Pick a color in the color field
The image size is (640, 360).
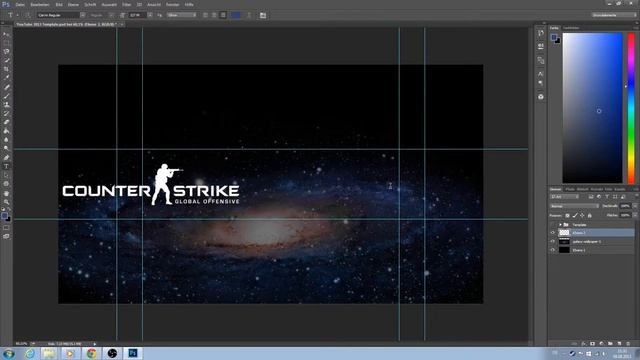[592, 108]
